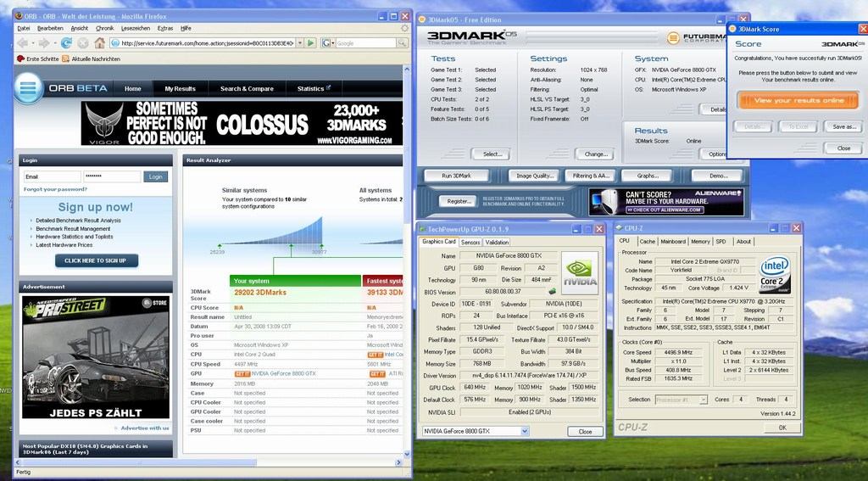Click the NVIDIA logo in GPU-Z
868x481 pixels.
(580, 273)
